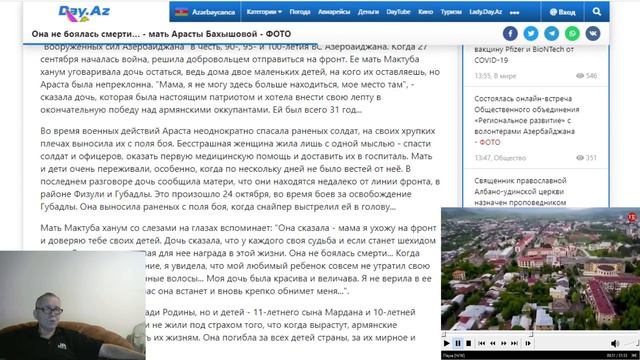Click the eye views icon beside 546
The width and height of the screenshot is (640, 360).
580,76
